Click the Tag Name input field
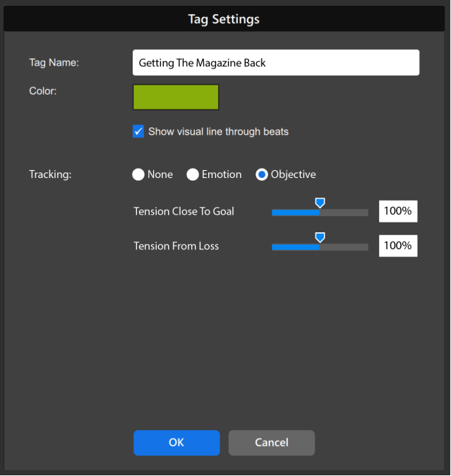This screenshot has width=451, height=476. coord(276,63)
